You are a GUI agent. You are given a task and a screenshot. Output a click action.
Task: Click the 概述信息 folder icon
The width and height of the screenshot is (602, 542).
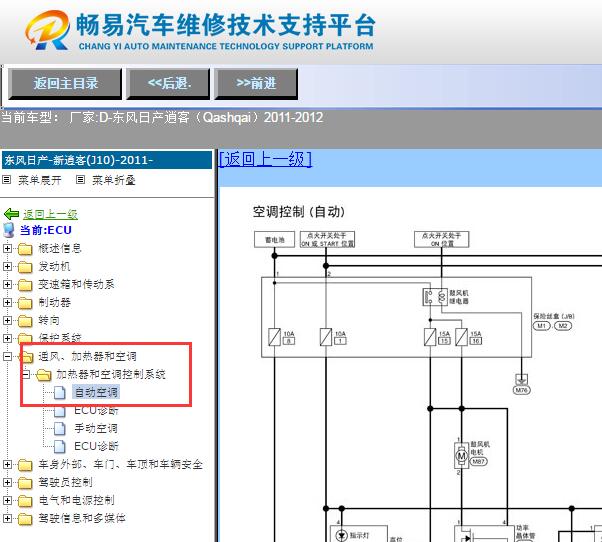coord(25,249)
